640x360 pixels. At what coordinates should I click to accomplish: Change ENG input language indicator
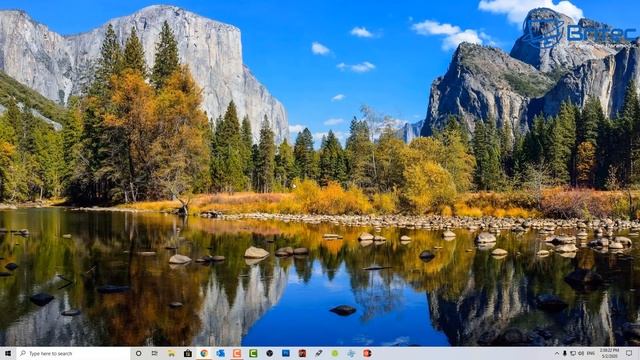(591, 353)
